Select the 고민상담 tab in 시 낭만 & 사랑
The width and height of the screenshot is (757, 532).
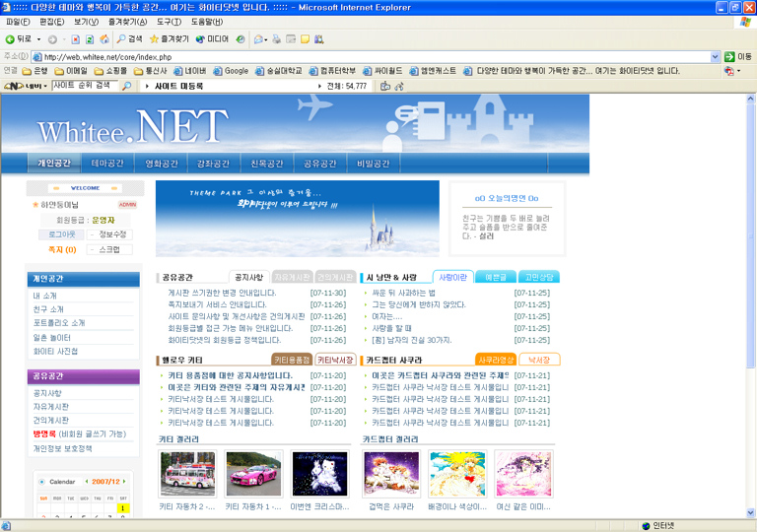pos(539,278)
